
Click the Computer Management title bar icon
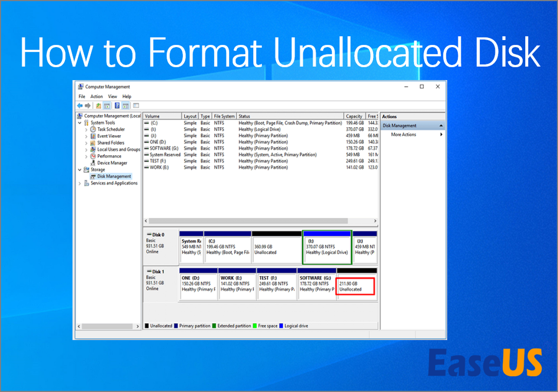tap(81, 87)
